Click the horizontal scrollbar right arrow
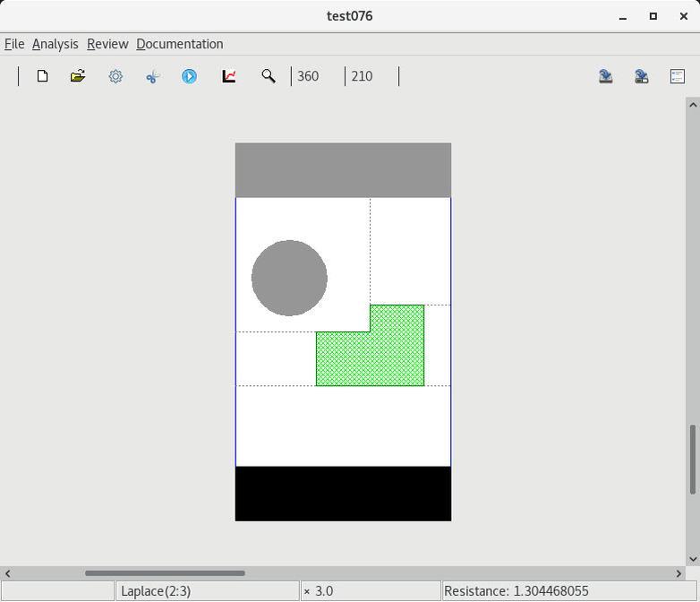The height and width of the screenshot is (602, 700). click(x=679, y=573)
